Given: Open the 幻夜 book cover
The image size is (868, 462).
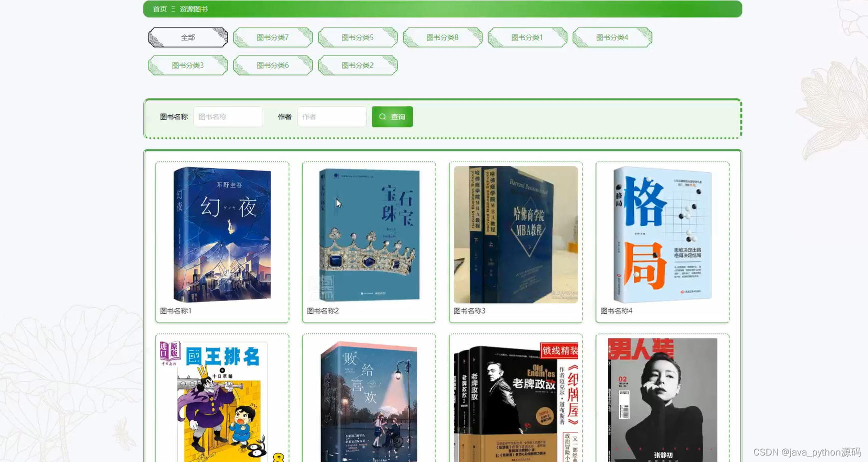Looking at the screenshot, I should [x=222, y=234].
